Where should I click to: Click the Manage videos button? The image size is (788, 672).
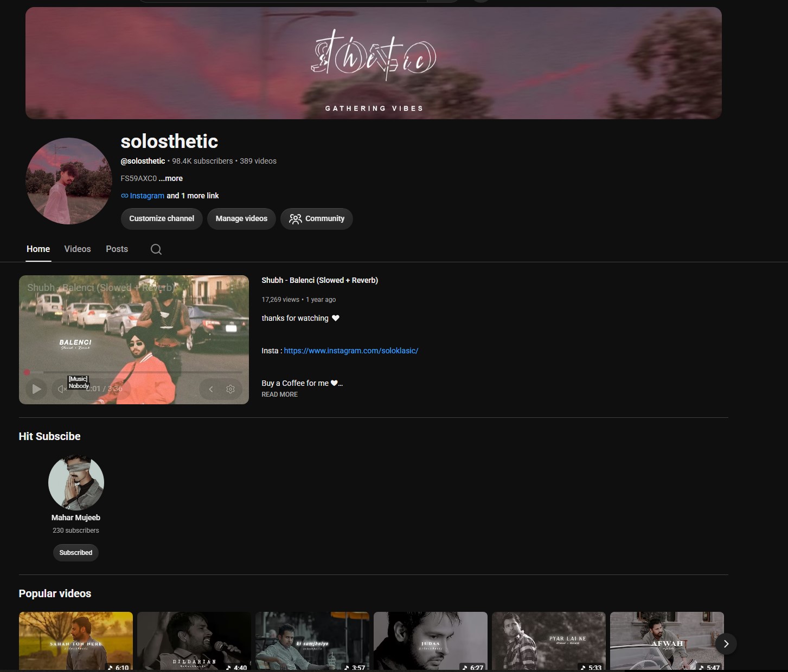241,218
